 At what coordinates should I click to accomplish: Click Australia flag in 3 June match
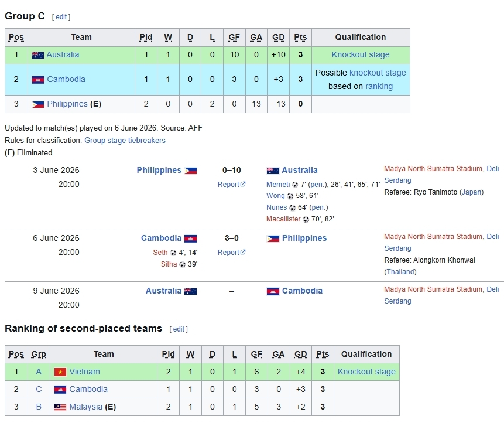tap(273, 171)
